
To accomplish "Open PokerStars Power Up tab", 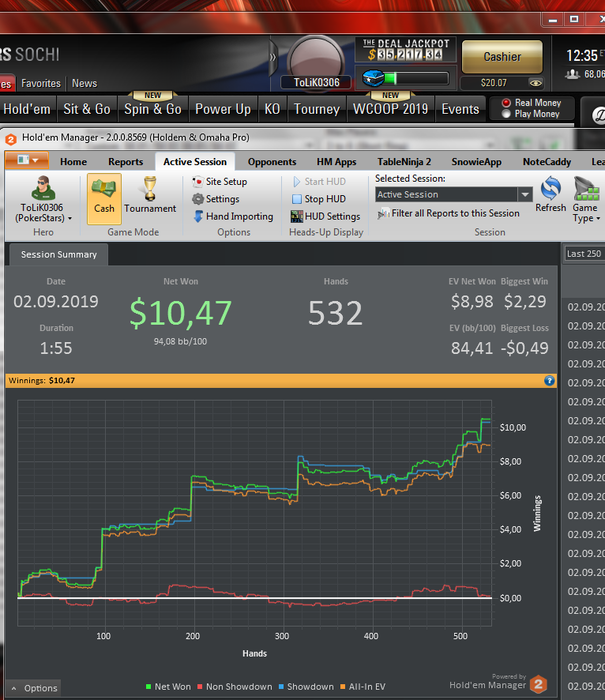I will tap(223, 109).
